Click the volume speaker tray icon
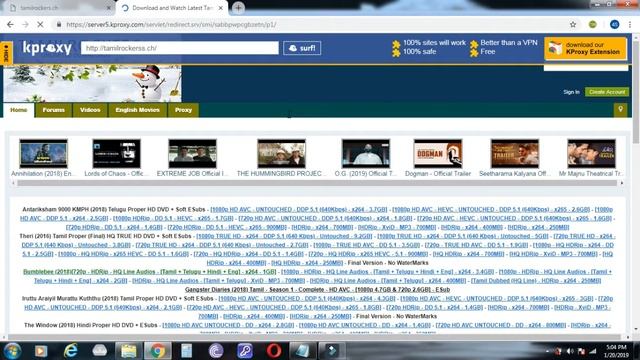 coord(570,351)
